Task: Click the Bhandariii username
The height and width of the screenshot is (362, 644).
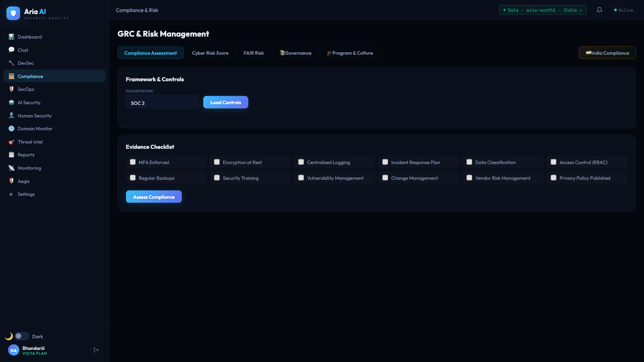Action: click(x=33, y=348)
